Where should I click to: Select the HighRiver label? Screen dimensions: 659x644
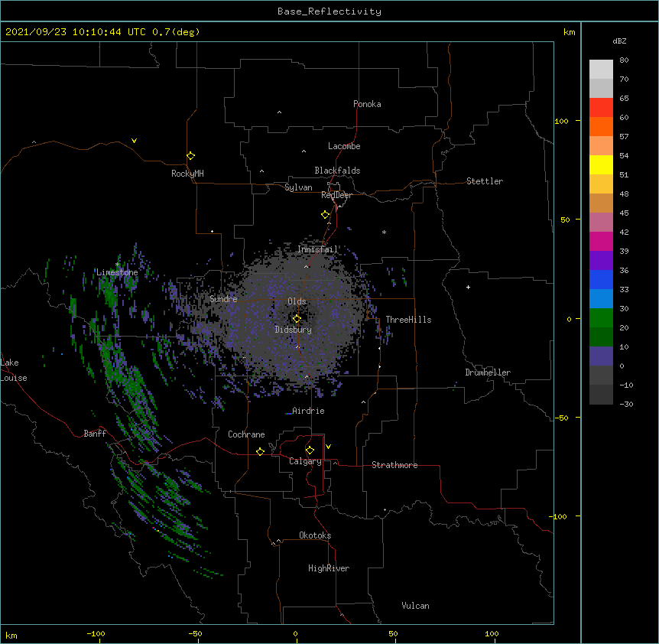(329, 568)
